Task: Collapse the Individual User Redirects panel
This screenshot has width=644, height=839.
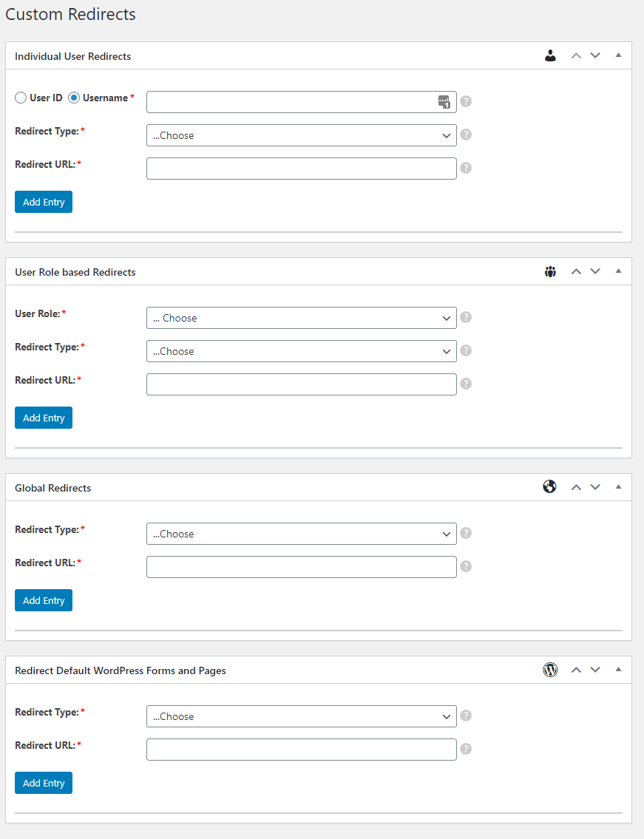Action: pyautogui.click(x=618, y=55)
